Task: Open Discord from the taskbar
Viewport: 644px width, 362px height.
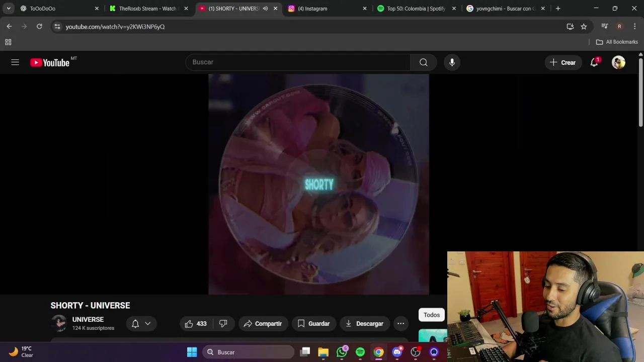Action: [397, 352]
